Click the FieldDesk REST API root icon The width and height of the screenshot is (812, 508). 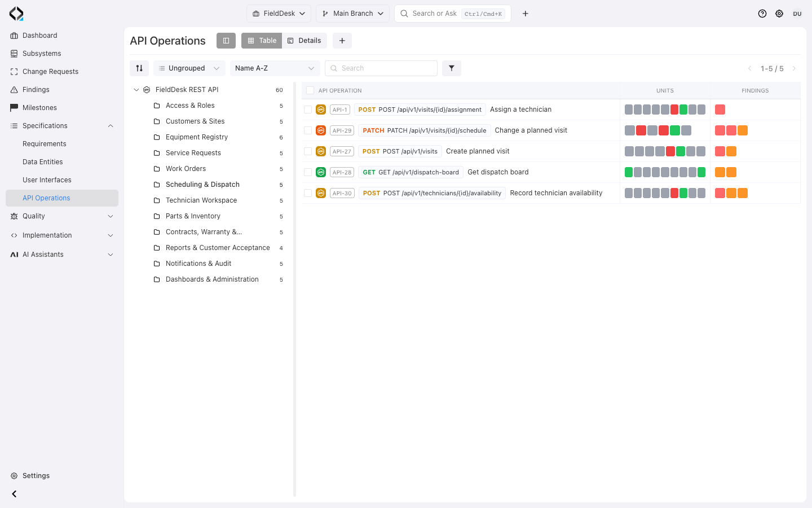[x=147, y=90]
